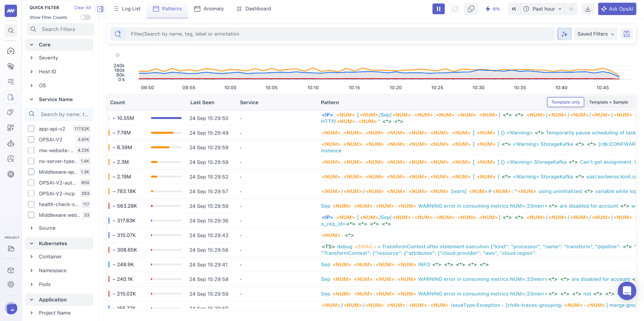Open the Saved Filters dropdown
This screenshot has height=321, width=644.
tap(596, 34)
